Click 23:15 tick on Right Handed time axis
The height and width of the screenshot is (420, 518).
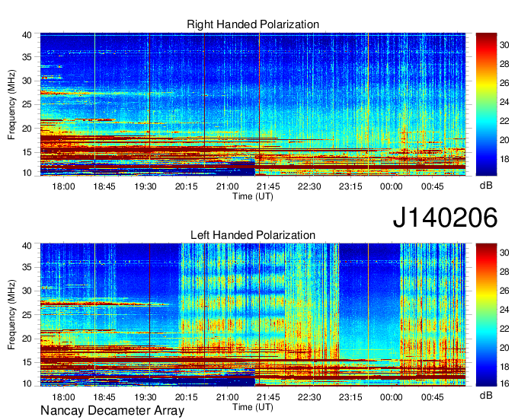tap(350, 186)
